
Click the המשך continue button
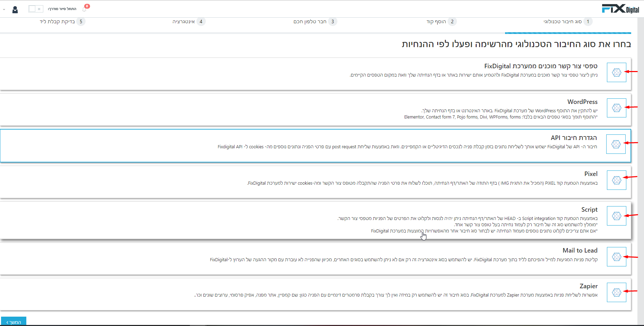14,322
